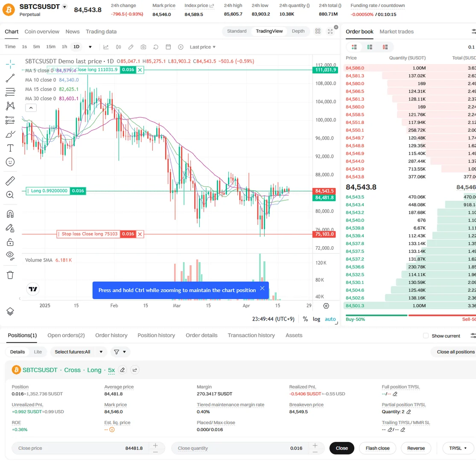The height and width of the screenshot is (461, 476).
Task: Open the Position history tab
Action: (x=156, y=336)
